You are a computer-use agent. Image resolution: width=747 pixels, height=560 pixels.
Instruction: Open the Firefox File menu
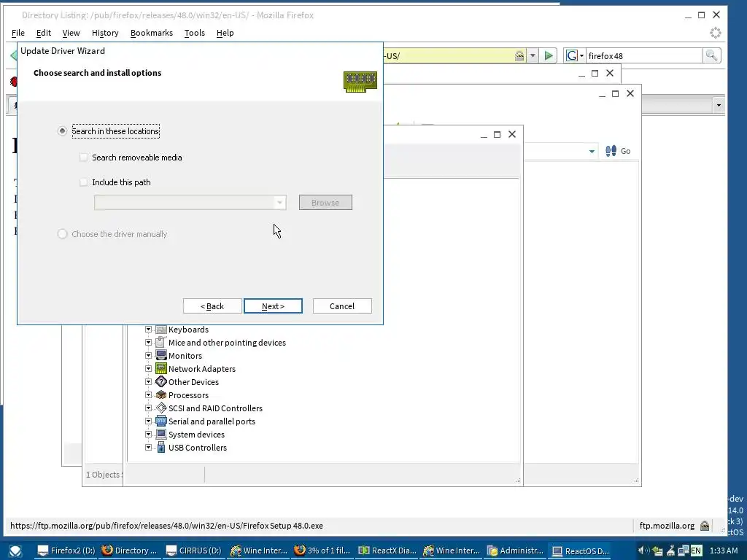click(18, 33)
